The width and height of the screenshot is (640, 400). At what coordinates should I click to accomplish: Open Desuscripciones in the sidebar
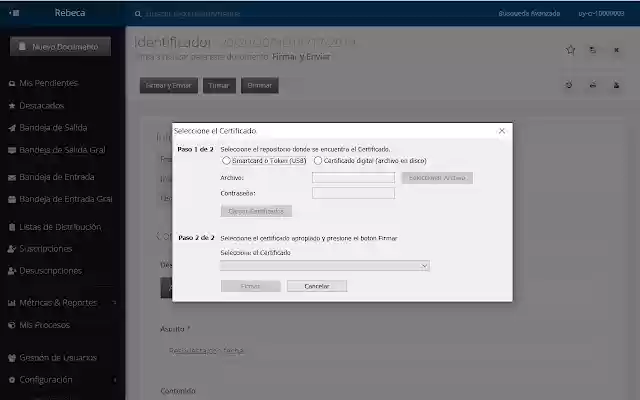click(51, 271)
